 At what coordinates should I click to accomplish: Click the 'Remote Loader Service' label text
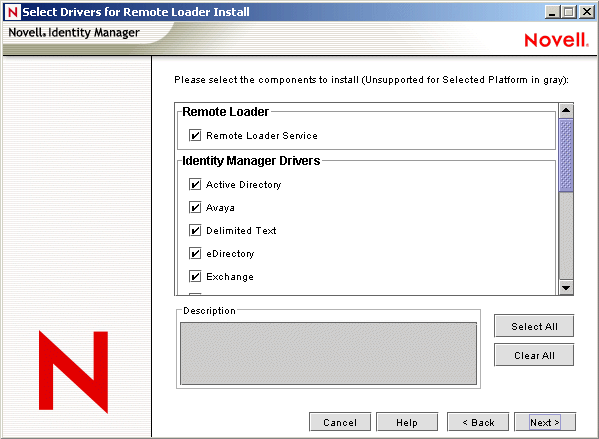coord(262,135)
